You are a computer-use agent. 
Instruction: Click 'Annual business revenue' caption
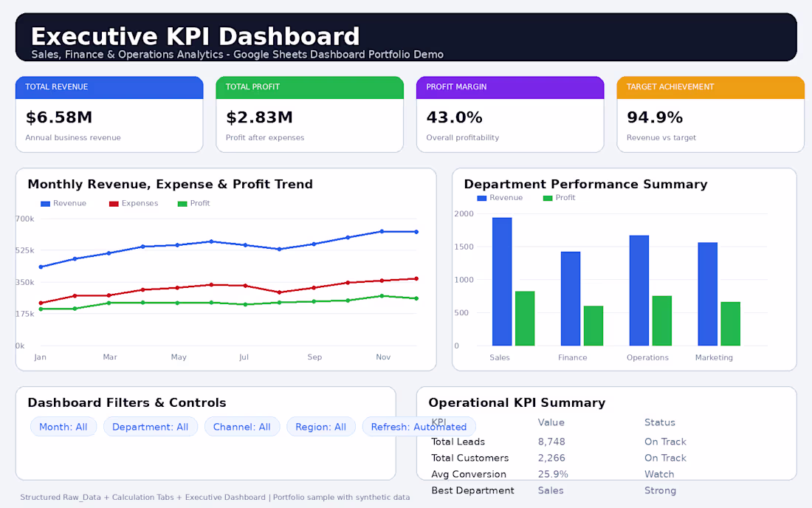click(73, 138)
